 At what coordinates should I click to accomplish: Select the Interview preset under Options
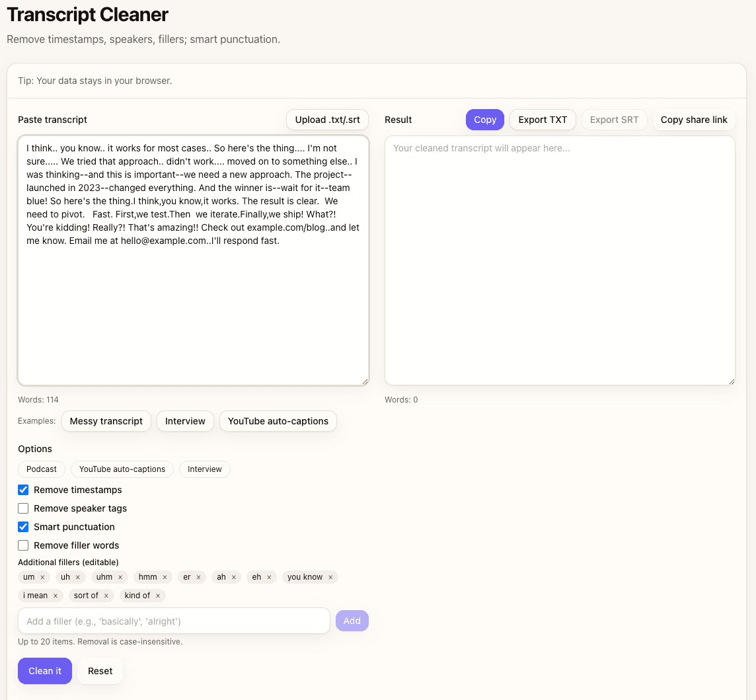point(204,469)
